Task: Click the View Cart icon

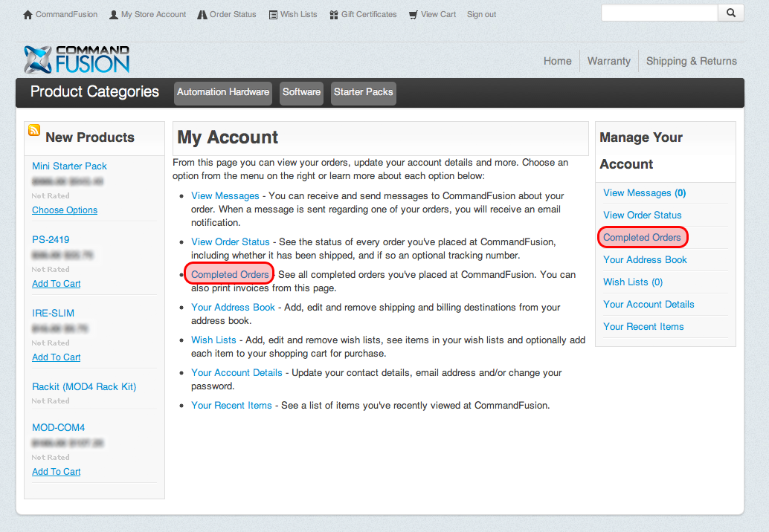Action: click(414, 15)
